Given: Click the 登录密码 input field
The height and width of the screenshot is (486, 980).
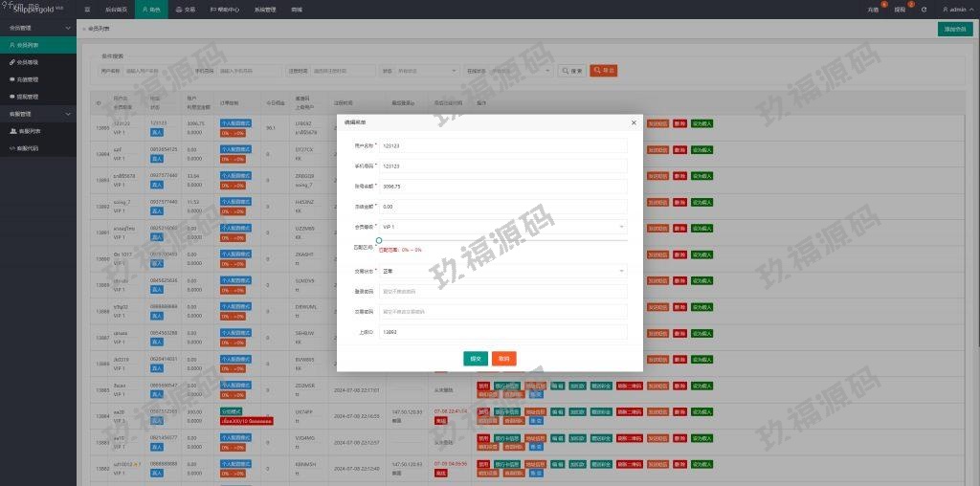Looking at the screenshot, I should coord(502,291).
